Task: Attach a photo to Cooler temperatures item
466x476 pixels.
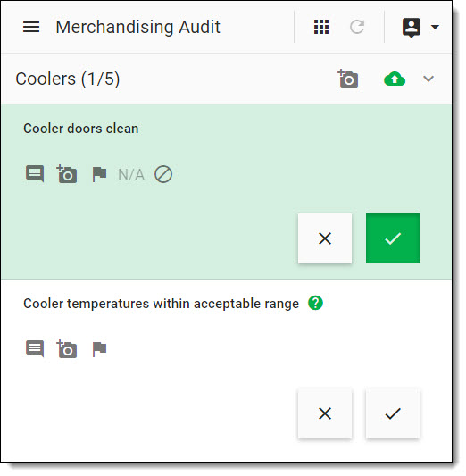Action: [67, 349]
